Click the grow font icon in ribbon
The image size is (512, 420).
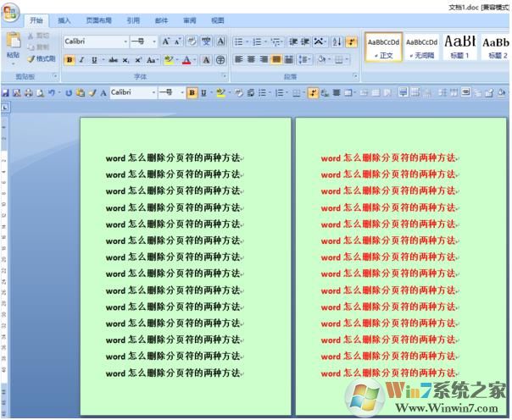coord(165,41)
